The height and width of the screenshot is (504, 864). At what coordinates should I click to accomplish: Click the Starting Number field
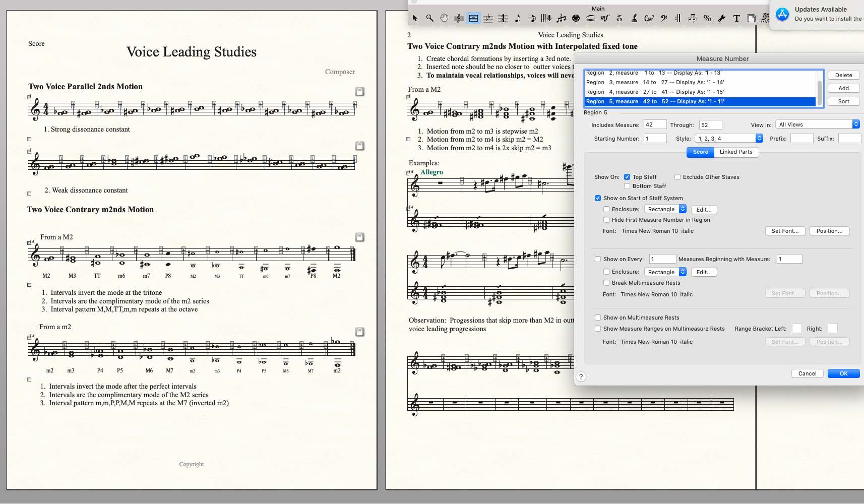pyautogui.click(x=655, y=139)
